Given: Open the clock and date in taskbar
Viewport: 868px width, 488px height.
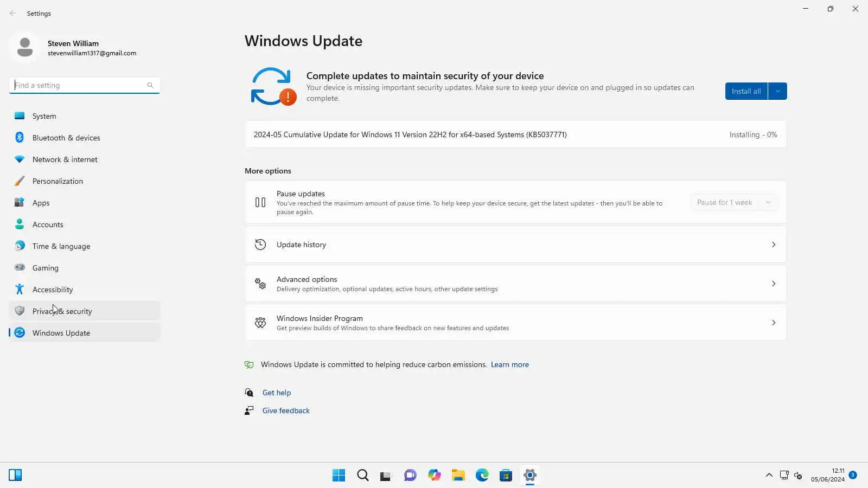Looking at the screenshot, I should (x=827, y=475).
